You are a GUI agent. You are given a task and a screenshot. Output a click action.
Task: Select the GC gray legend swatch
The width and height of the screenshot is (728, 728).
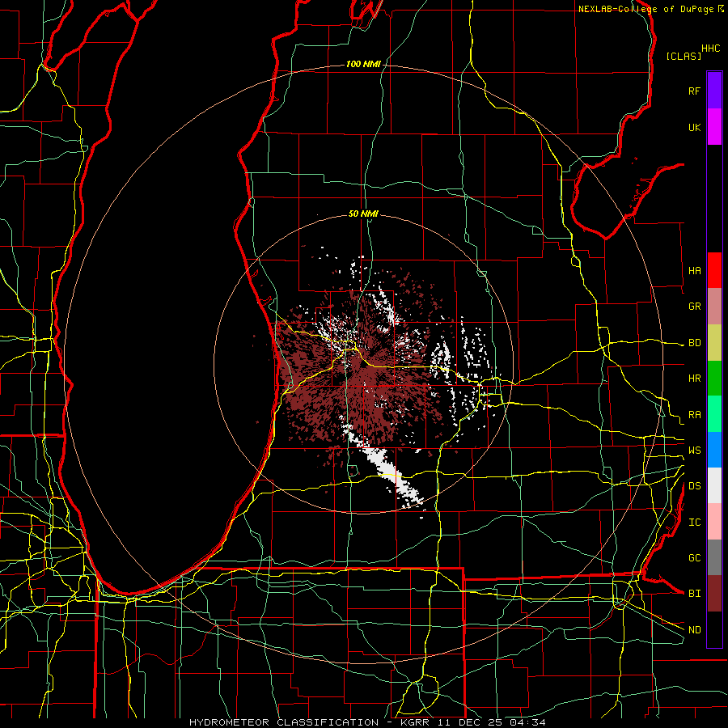(x=714, y=557)
